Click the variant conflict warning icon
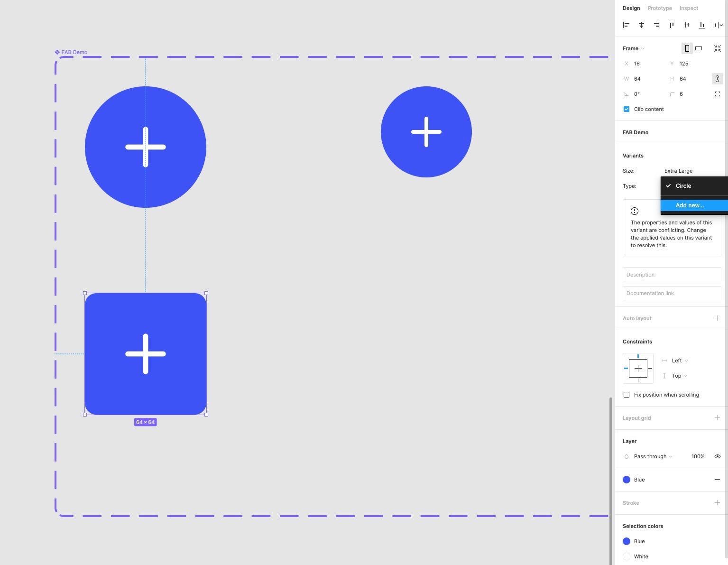Image resolution: width=728 pixels, height=565 pixels. (635, 211)
